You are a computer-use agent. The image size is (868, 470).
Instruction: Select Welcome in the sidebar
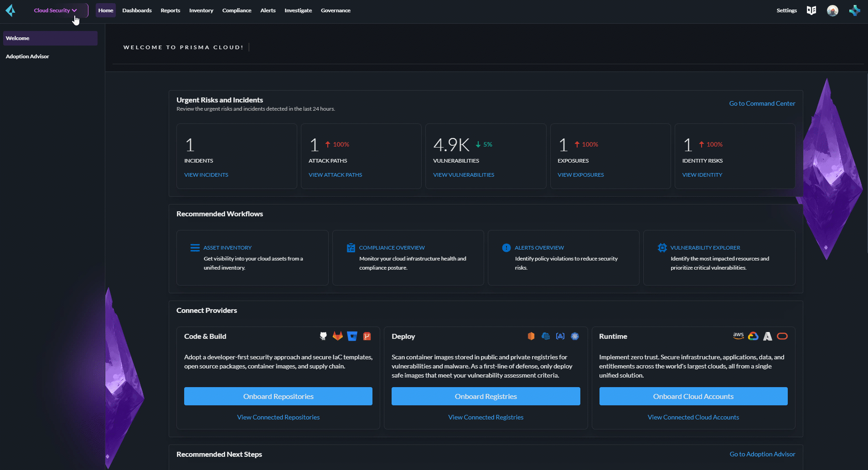point(50,38)
